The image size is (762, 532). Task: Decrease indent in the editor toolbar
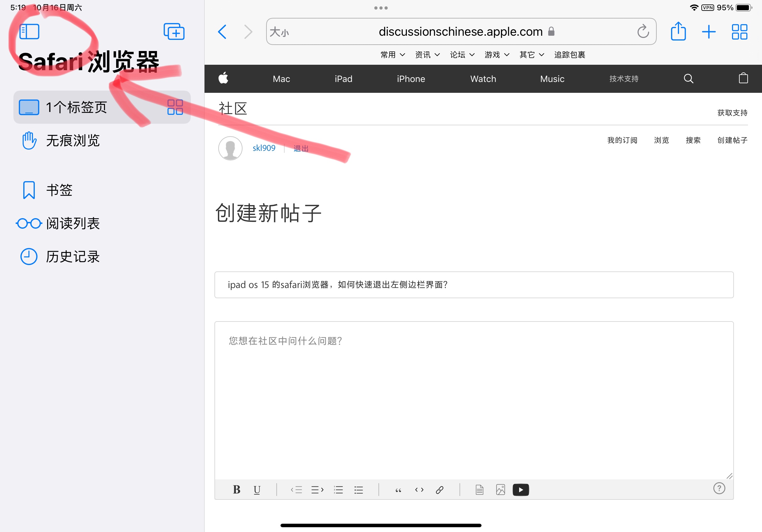coord(296,490)
